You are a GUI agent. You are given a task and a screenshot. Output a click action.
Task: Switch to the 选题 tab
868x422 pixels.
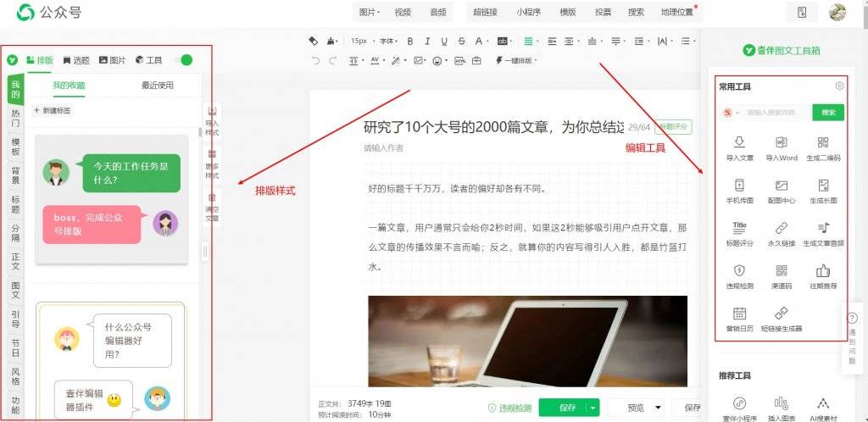[75, 60]
